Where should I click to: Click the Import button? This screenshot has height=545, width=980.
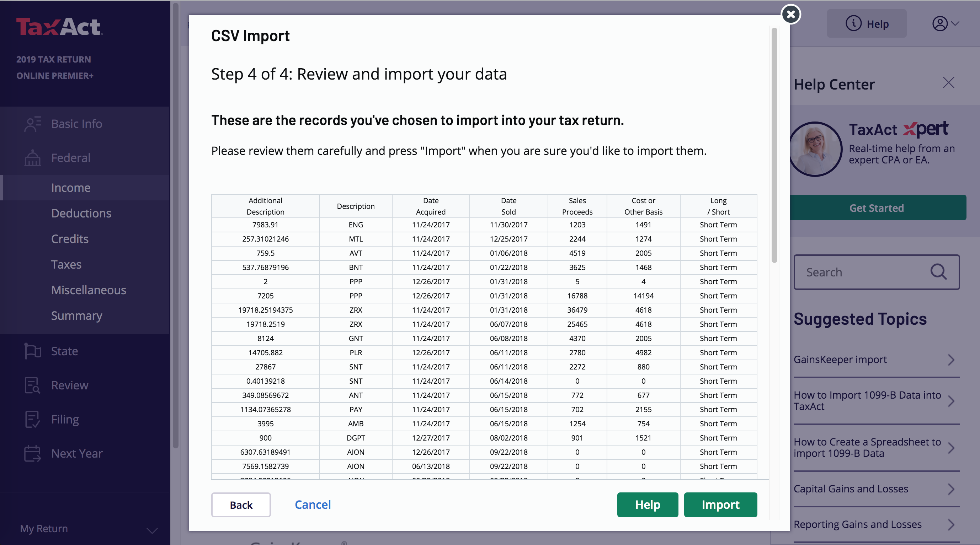coord(720,504)
